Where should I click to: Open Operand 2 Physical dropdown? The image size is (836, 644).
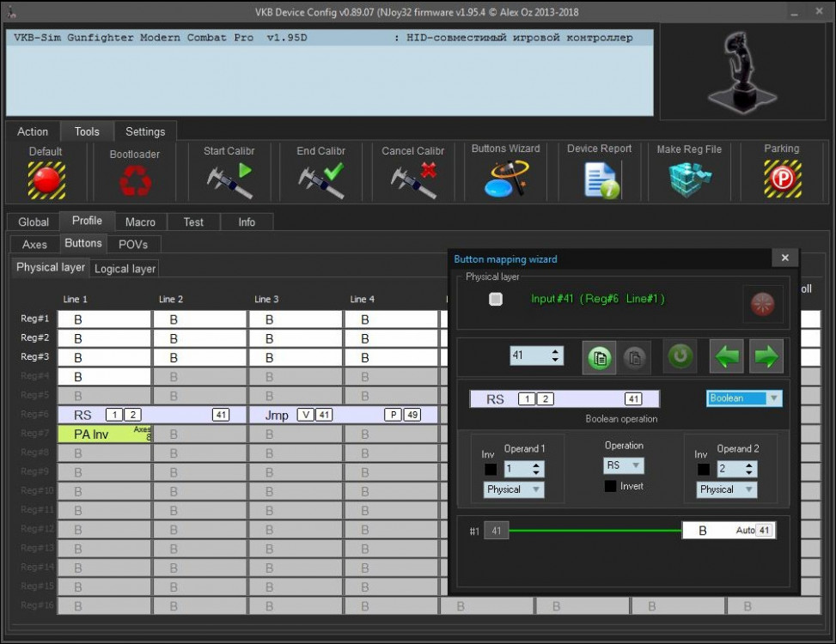(x=726, y=489)
